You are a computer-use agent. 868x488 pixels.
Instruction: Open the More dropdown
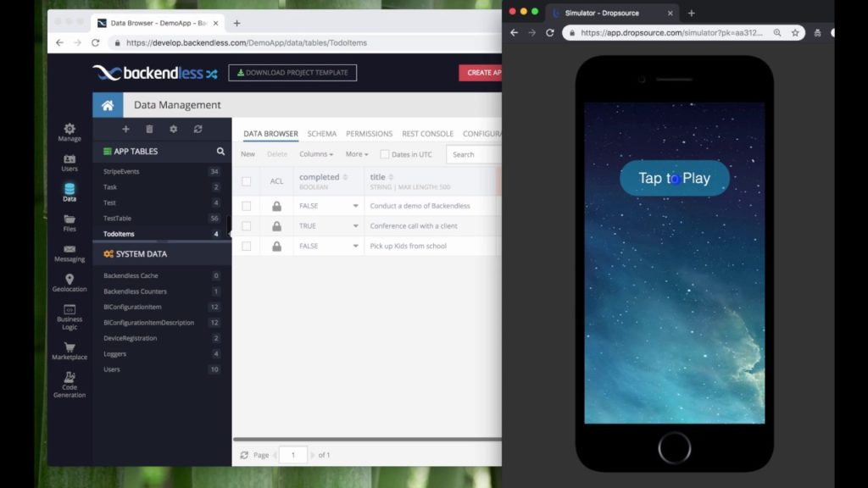point(357,154)
